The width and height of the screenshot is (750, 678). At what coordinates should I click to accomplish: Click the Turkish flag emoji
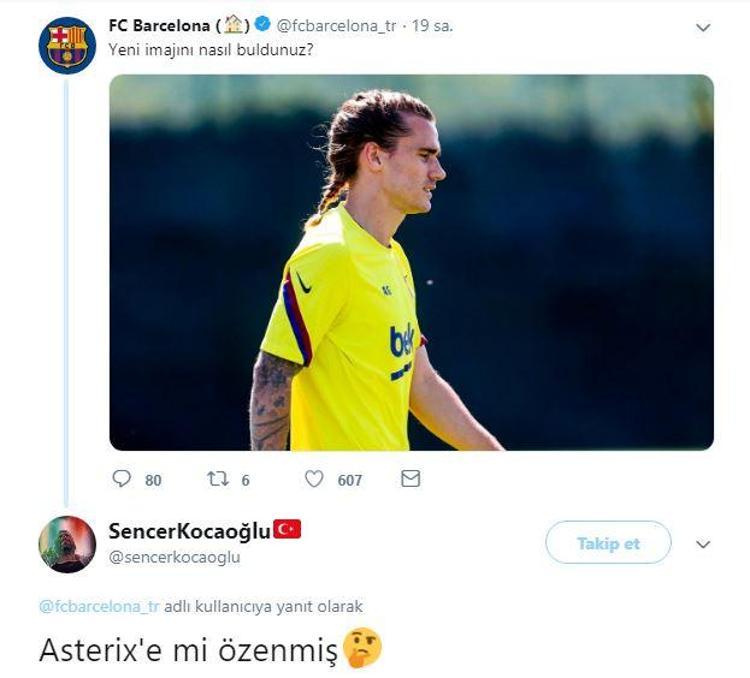pos(287,529)
